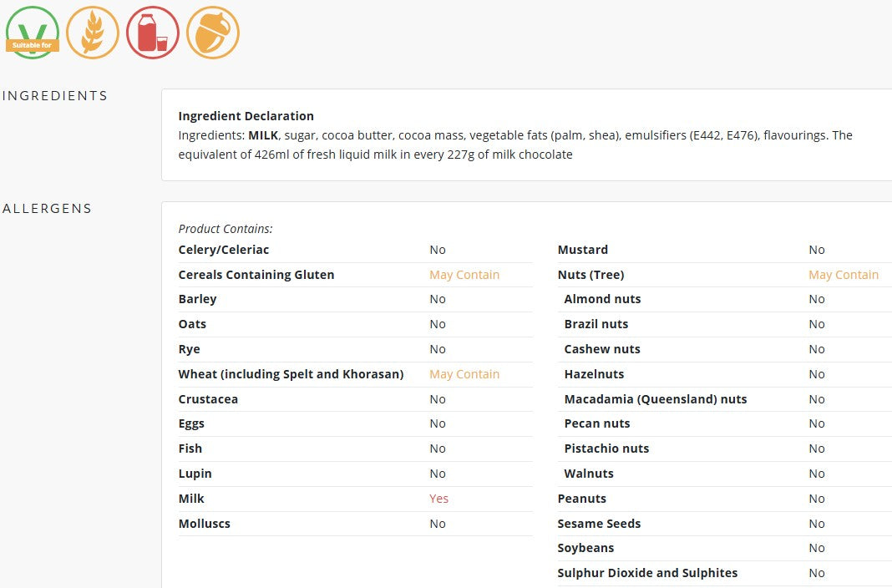Select the Sesame Seeds allergen label

pos(599,524)
